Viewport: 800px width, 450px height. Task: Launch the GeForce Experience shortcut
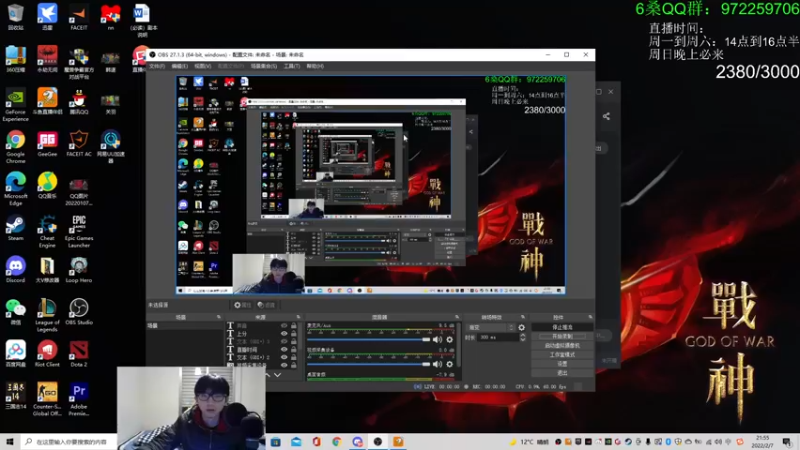point(15,105)
